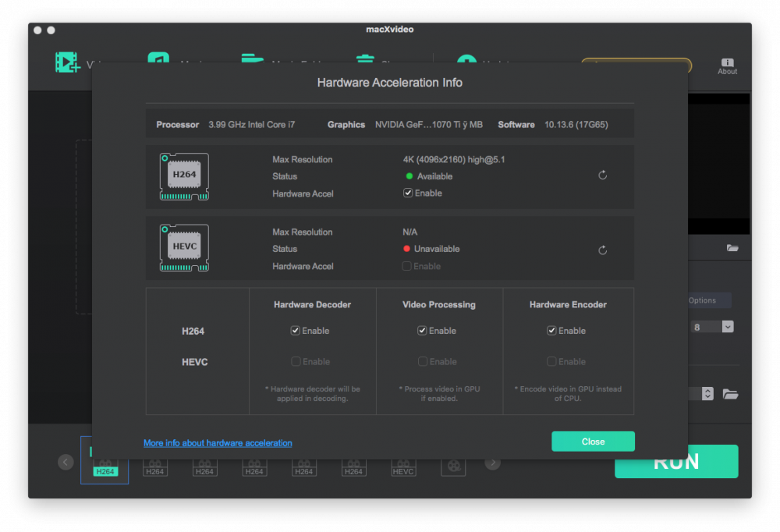This screenshot has height=532, width=780.
Task: Disable H264 Hardware Accel checkbox
Action: pyautogui.click(x=408, y=193)
